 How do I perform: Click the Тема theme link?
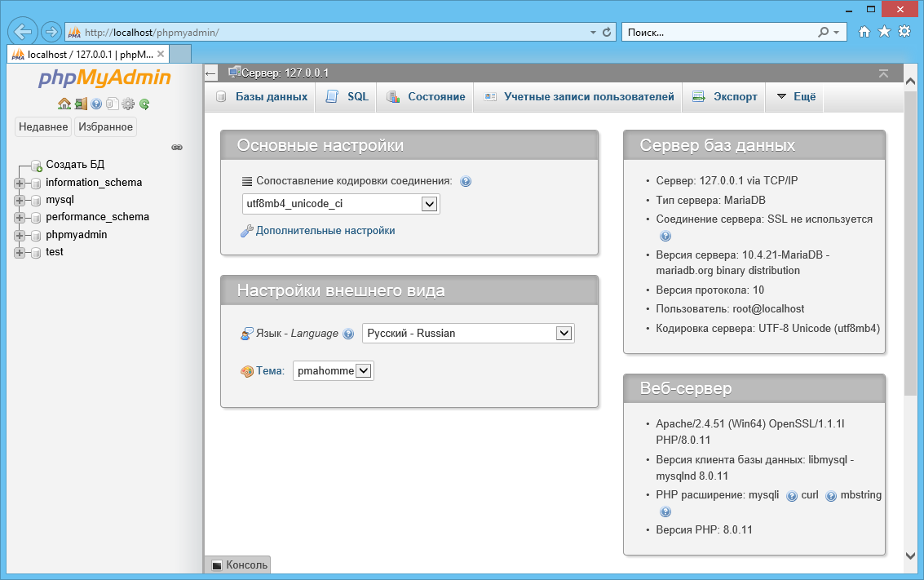click(x=270, y=370)
